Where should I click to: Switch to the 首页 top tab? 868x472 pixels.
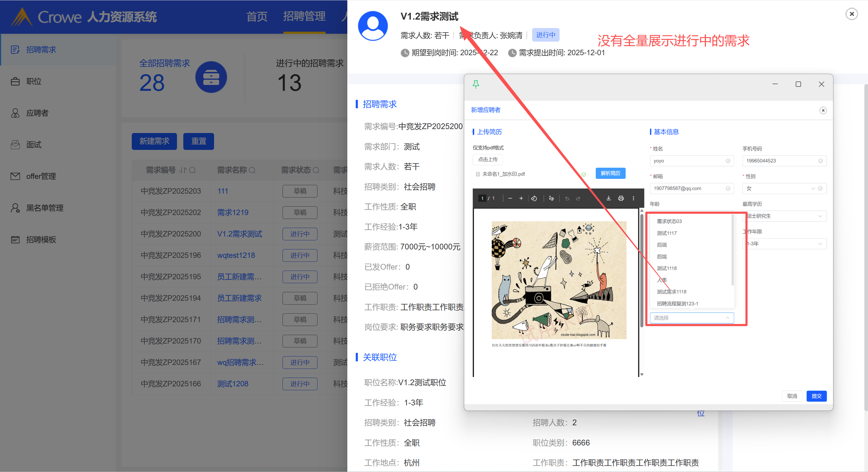tap(257, 17)
